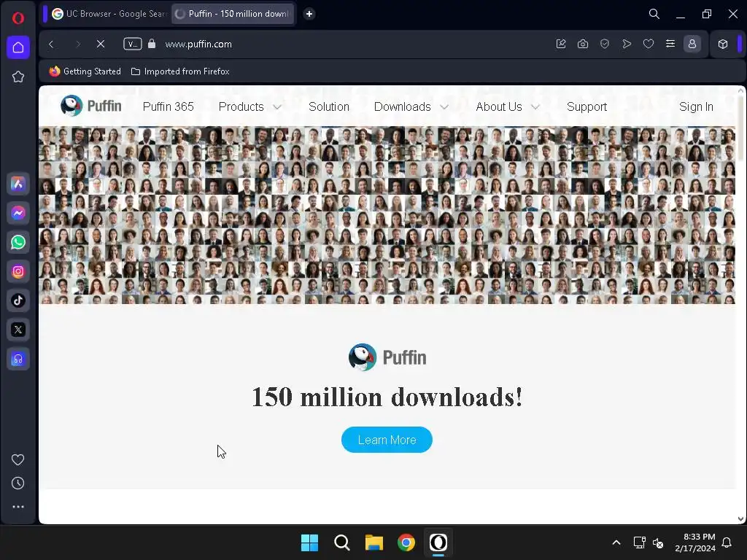Go to the Opera start page home icon
Image resolution: width=747 pixels, height=560 pixels.
(18, 47)
